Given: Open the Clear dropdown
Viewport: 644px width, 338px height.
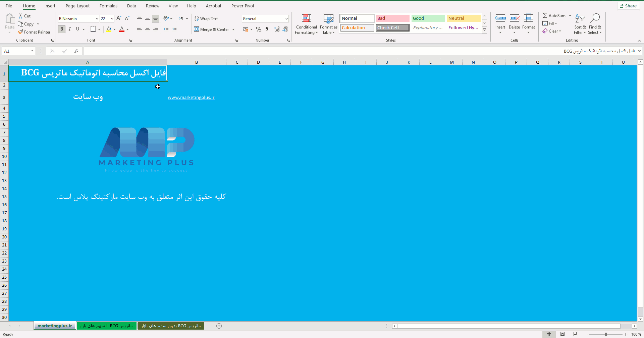Looking at the screenshot, I should point(552,31).
